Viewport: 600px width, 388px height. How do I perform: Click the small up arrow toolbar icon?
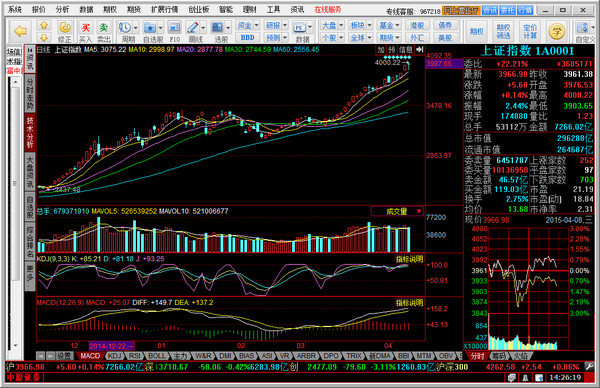44,26
